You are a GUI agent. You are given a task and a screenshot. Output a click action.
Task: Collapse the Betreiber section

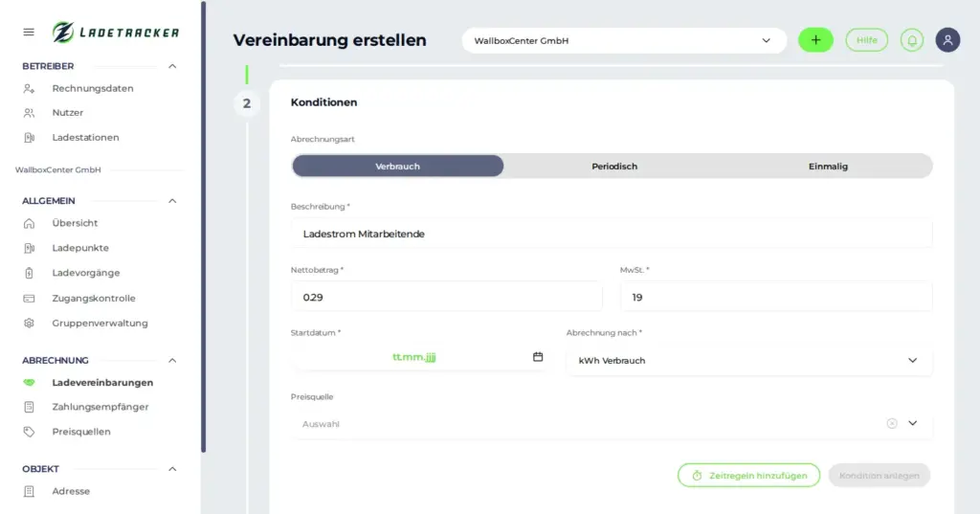pos(172,66)
